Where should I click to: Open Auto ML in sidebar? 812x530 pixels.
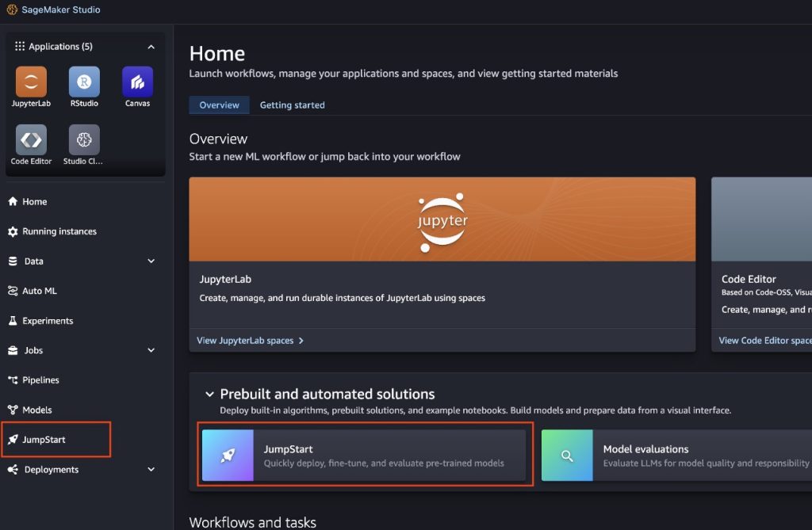(x=40, y=291)
